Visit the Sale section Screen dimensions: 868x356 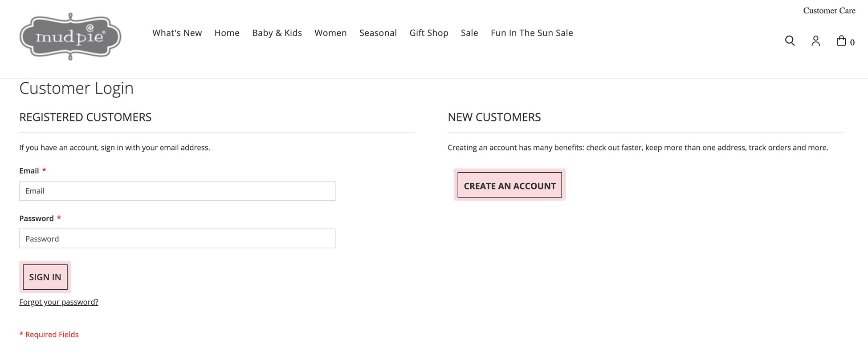469,33
